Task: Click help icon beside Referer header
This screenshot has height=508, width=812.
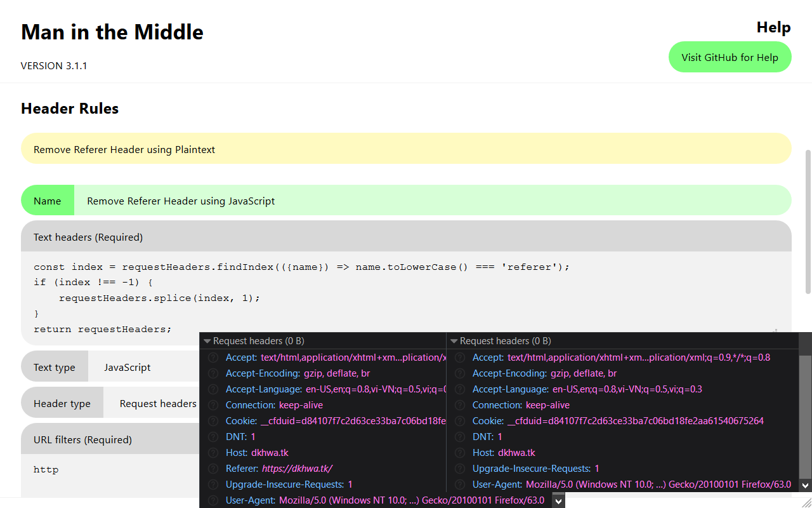Action: 213,469
